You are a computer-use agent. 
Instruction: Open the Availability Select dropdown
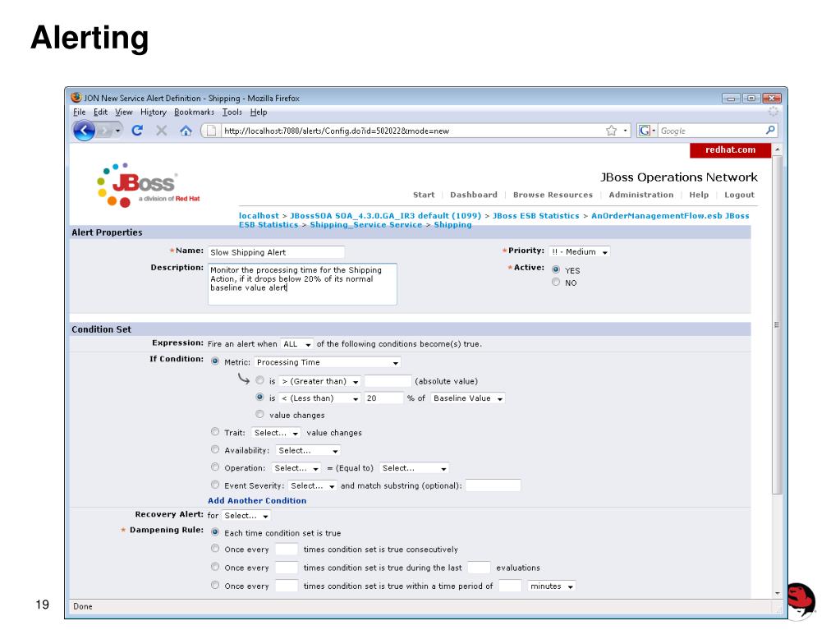point(308,451)
